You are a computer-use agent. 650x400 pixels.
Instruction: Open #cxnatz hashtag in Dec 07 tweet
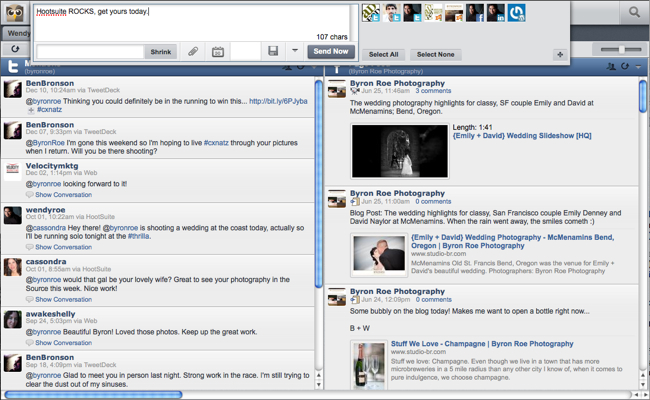[216, 143]
